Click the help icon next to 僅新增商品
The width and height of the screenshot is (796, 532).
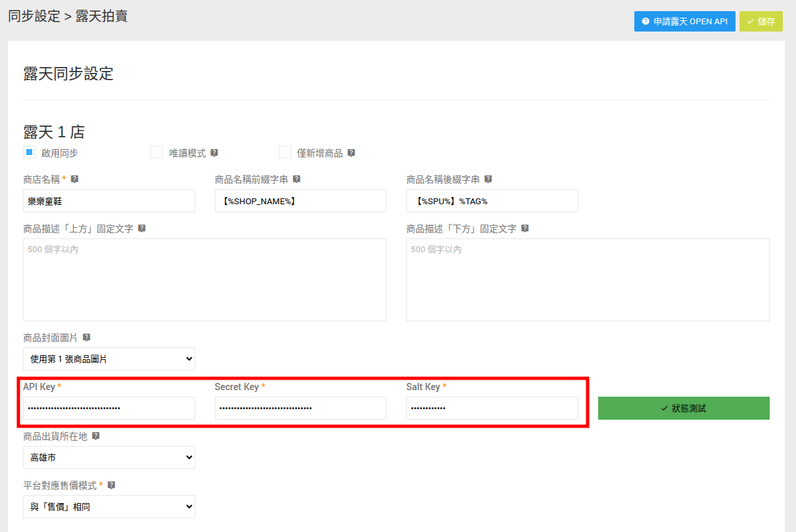point(352,152)
